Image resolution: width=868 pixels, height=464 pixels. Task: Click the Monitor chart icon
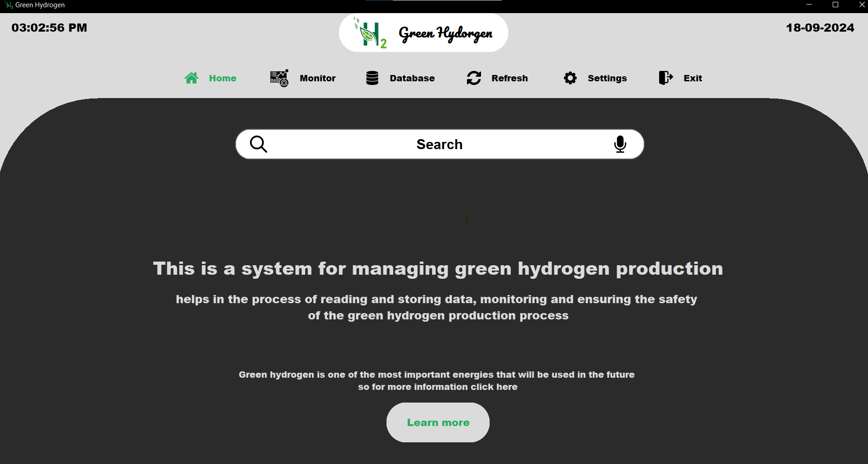pos(279,78)
